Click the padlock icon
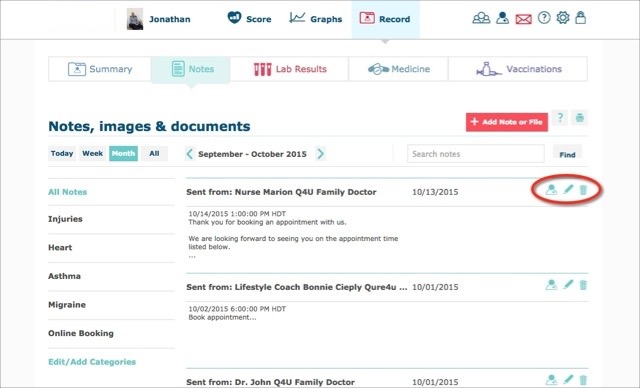 [580, 18]
